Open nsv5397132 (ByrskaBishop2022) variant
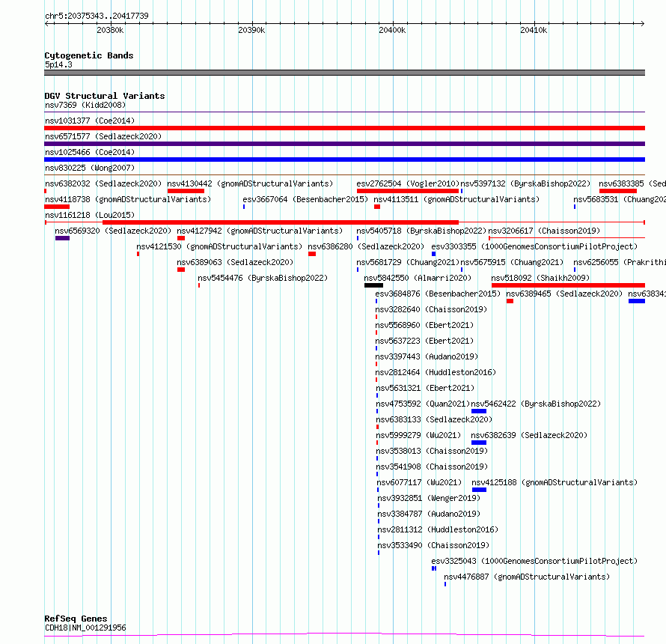The width and height of the screenshot is (666, 644). 525,183
